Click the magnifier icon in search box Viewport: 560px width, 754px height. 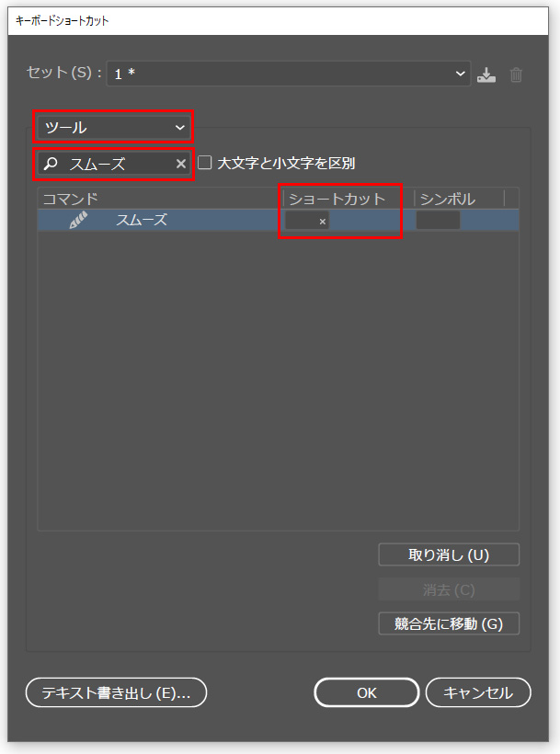pos(51,164)
